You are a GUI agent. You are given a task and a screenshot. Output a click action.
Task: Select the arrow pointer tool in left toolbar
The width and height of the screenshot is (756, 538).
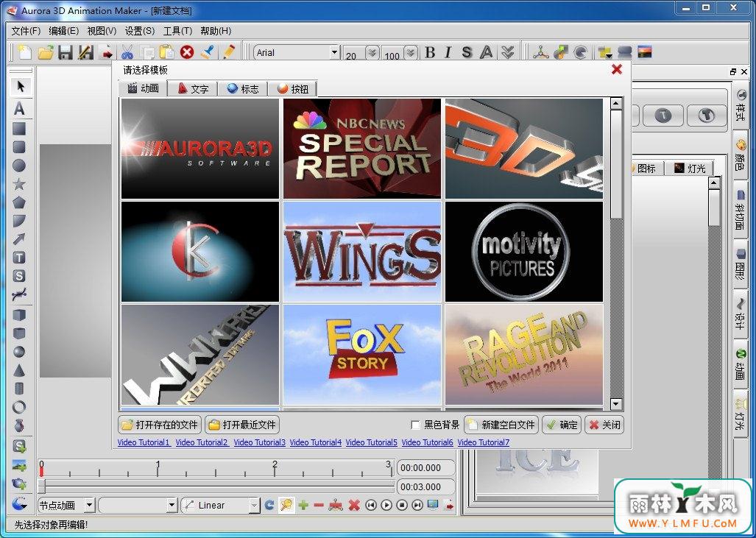20,87
